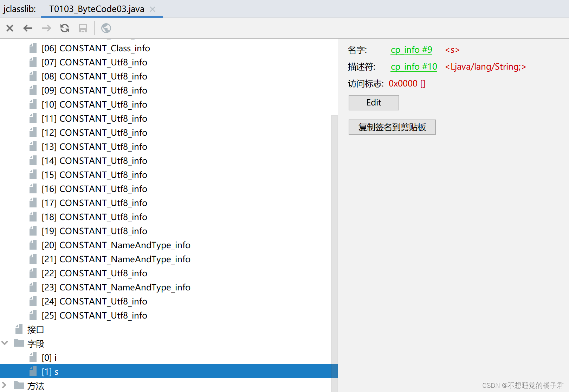Click the save disk icon
569x392 pixels.
click(83, 28)
